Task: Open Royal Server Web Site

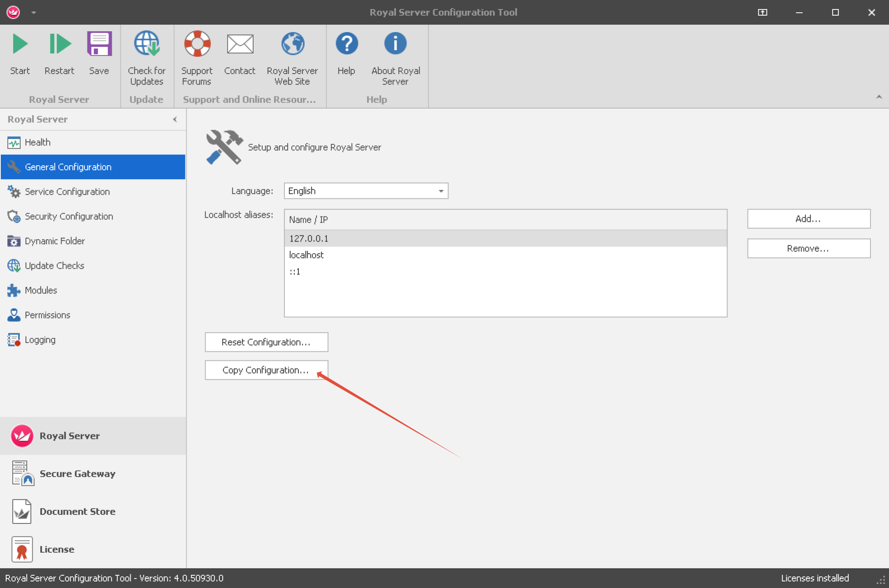Action: [292, 44]
